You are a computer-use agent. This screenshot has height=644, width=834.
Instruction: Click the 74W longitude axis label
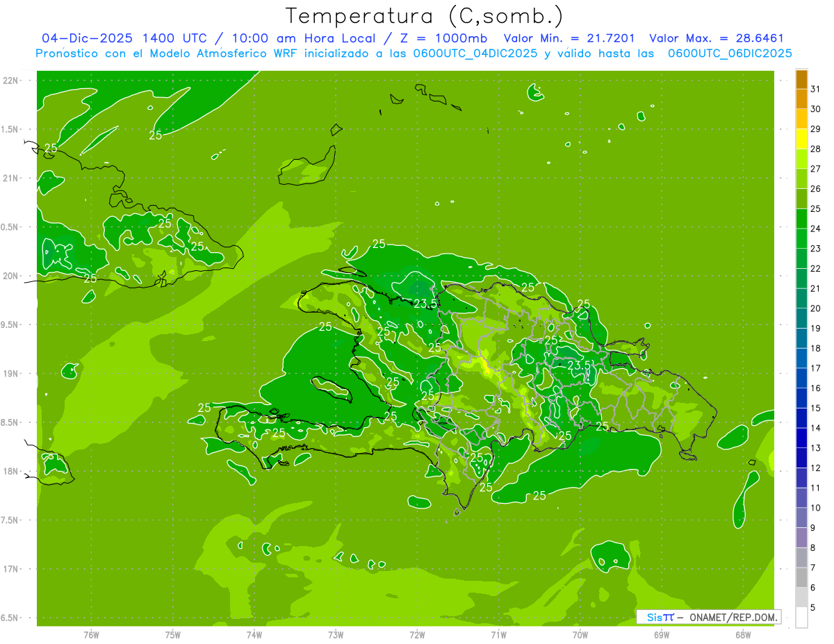[254, 635]
